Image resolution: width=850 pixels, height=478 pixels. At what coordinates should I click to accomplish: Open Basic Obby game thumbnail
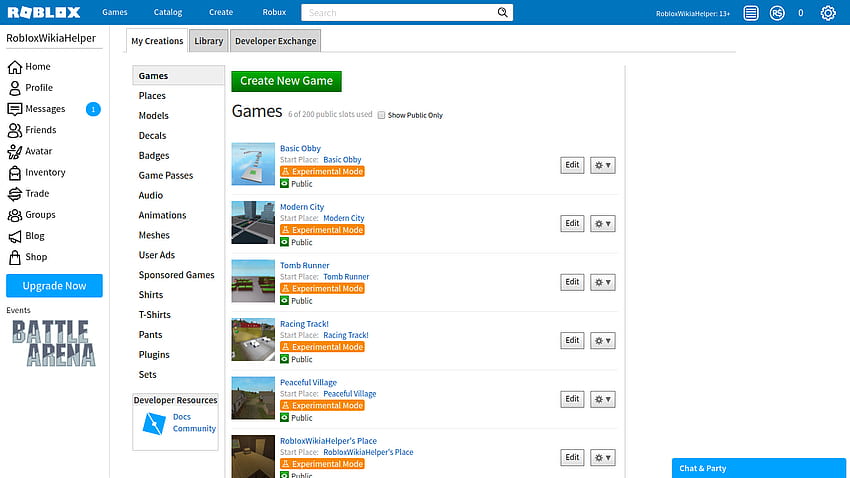click(x=253, y=164)
